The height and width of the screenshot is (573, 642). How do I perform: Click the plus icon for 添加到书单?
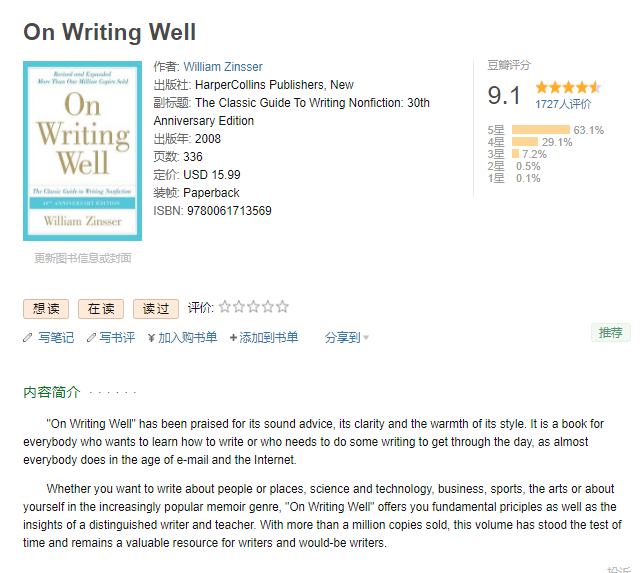pyautogui.click(x=234, y=338)
